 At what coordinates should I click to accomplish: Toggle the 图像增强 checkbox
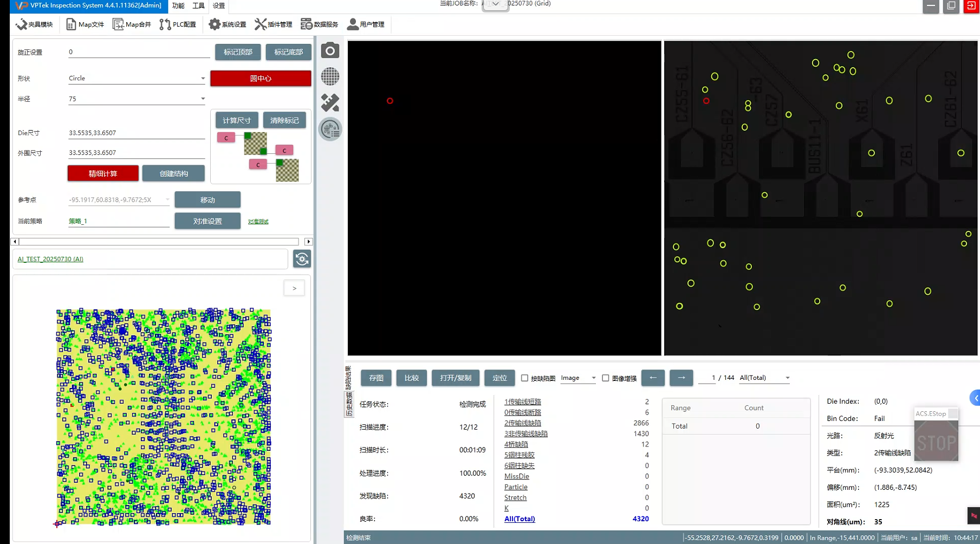click(606, 378)
